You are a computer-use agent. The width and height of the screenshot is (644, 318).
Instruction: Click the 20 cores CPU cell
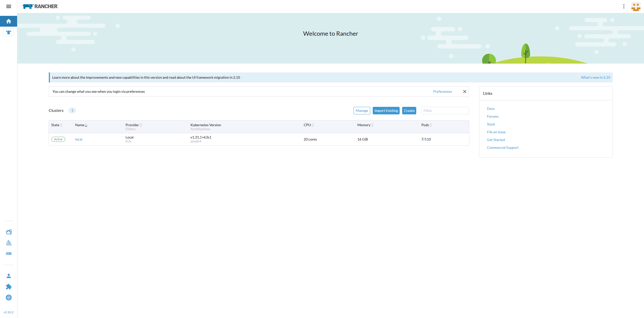[x=310, y=139]
